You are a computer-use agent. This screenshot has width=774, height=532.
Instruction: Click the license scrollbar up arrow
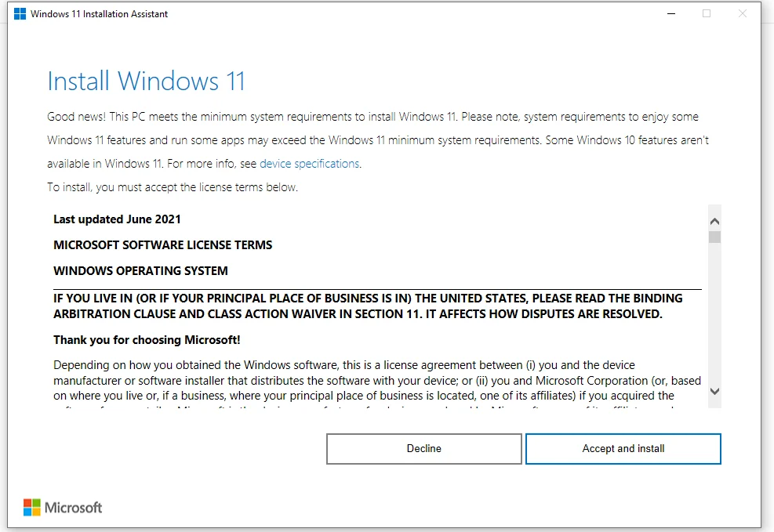click(x=714, y=222)
